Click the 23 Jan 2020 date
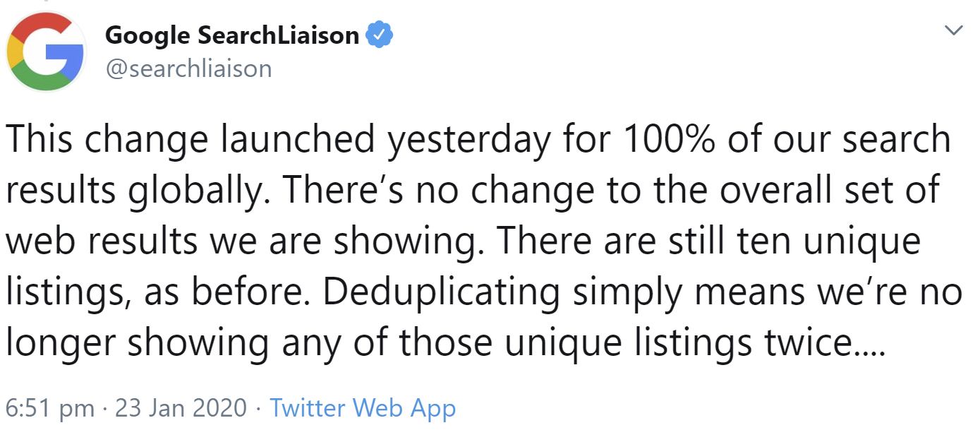Screen dimensions: 980x430 coord(181,408)
